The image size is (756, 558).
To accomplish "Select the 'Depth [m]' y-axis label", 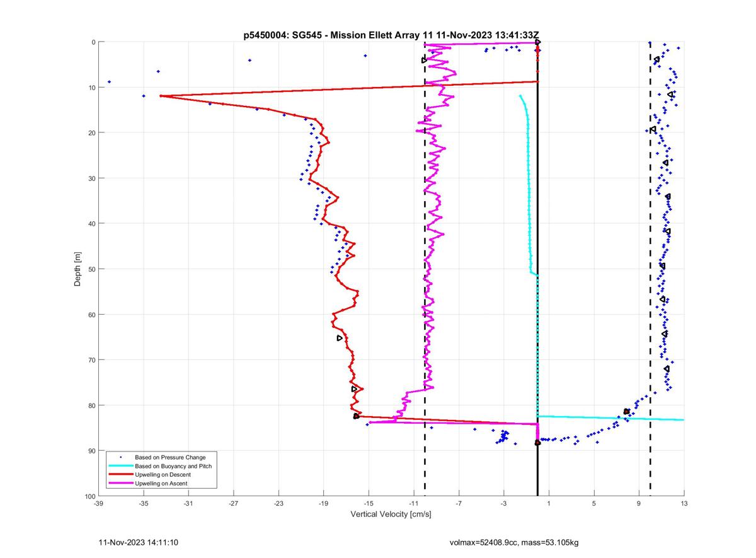I will pos(78,269).
